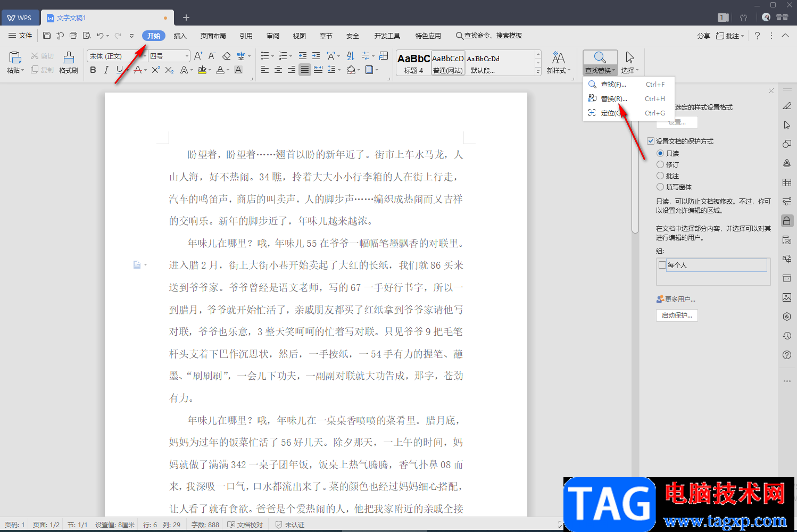Toggle the document protection method checkbox
Image resolution: width=797 pixels, height=532 pixels.
651,141
